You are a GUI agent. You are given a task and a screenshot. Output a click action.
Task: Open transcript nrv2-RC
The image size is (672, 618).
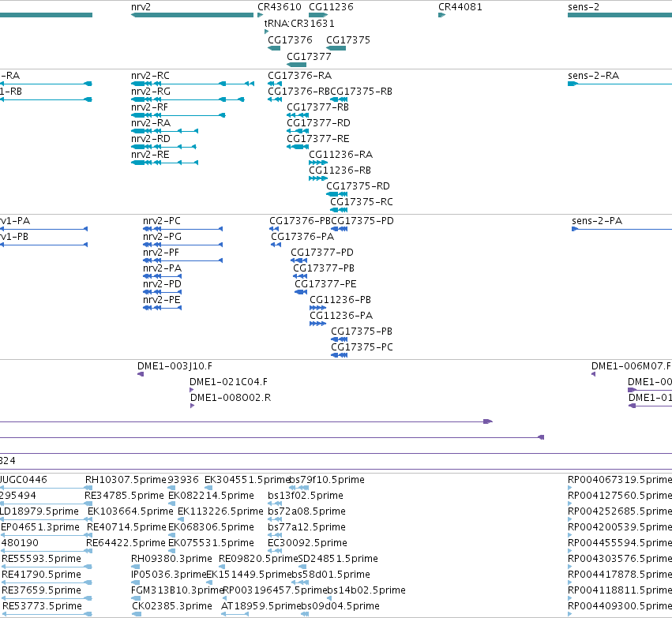(193, 84)
